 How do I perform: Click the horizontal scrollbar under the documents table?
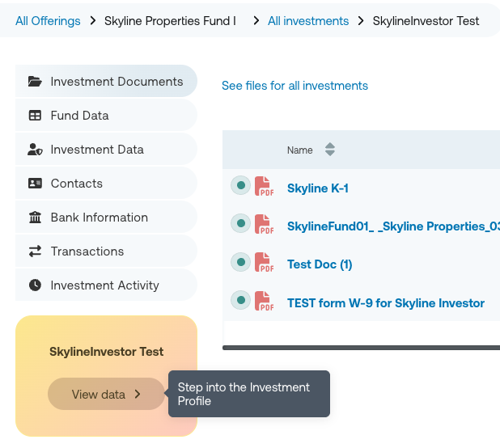[362, 348]
